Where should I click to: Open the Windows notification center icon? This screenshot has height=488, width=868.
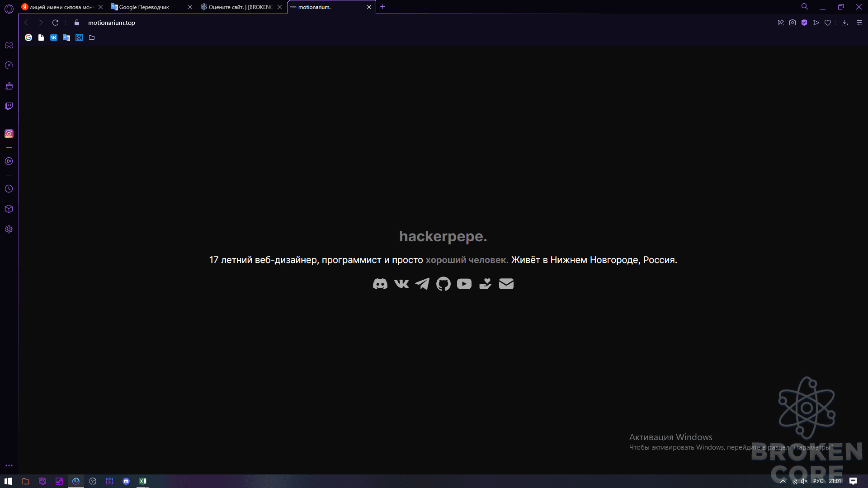coord(853,481)
